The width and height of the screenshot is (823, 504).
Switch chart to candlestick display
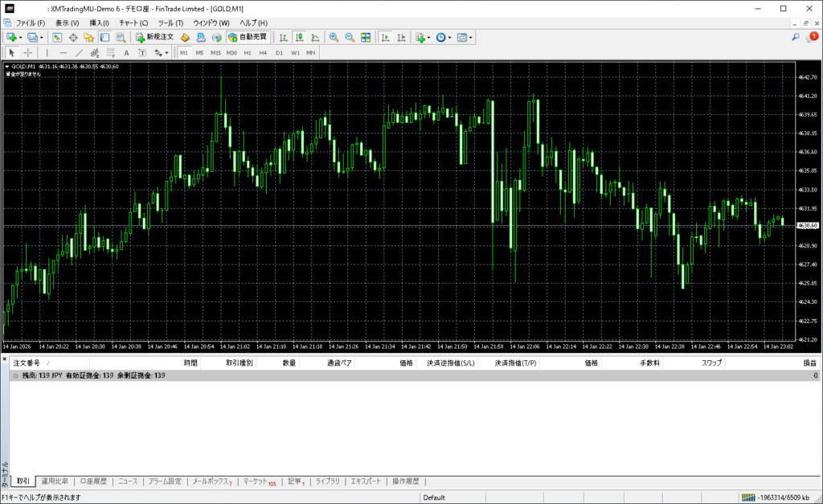(299, 37)
